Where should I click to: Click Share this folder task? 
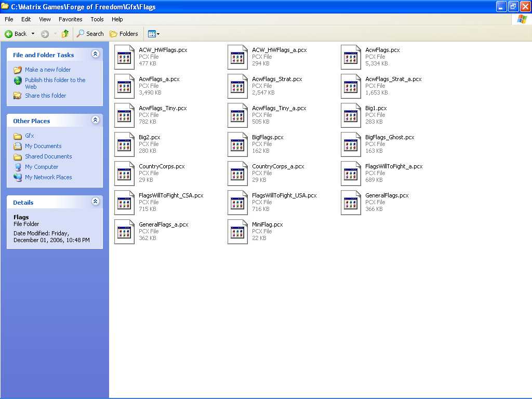46,96
